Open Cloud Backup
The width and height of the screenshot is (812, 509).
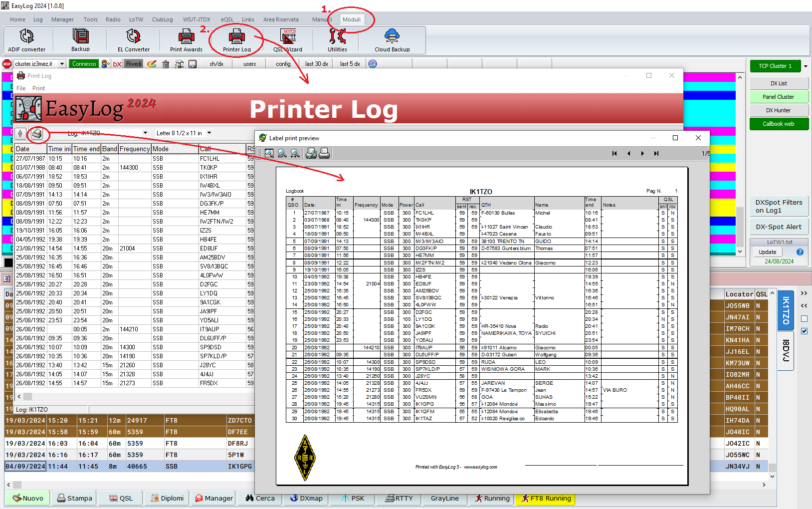coord(392,40)
